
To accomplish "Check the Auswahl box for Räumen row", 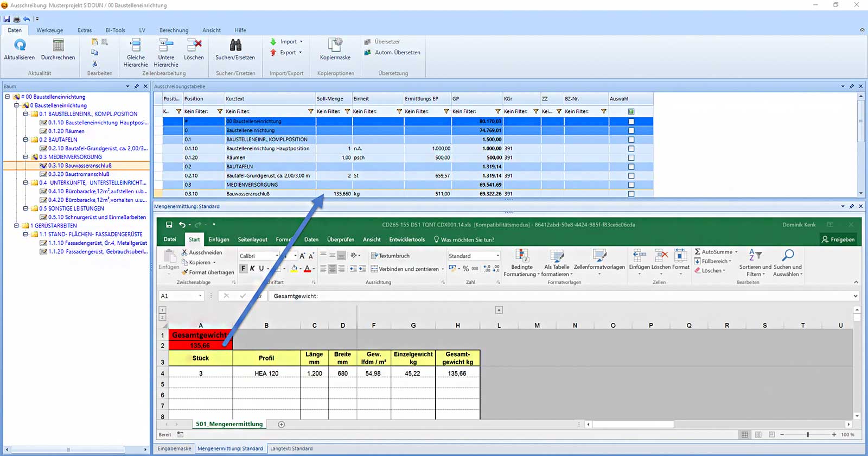I will 631,157.
